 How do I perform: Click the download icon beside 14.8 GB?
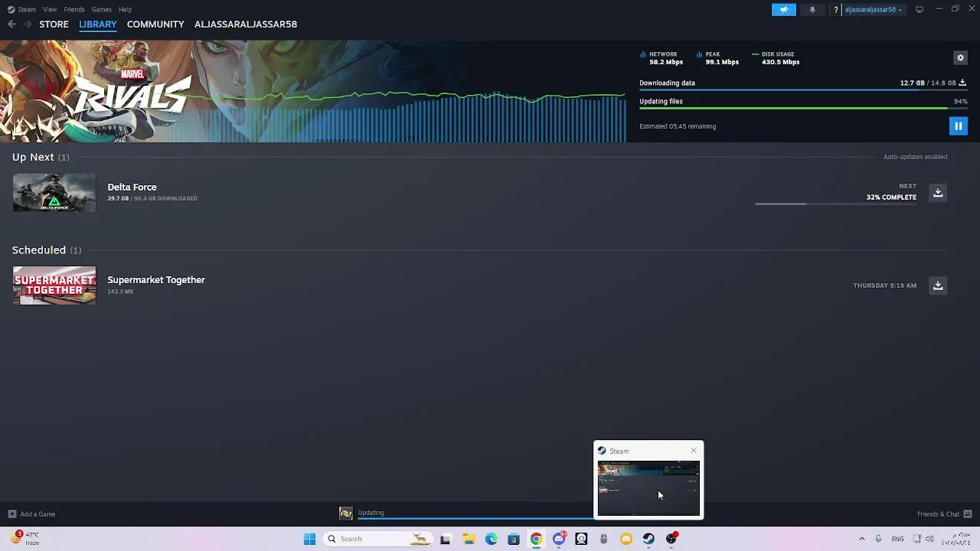point(962,83)
